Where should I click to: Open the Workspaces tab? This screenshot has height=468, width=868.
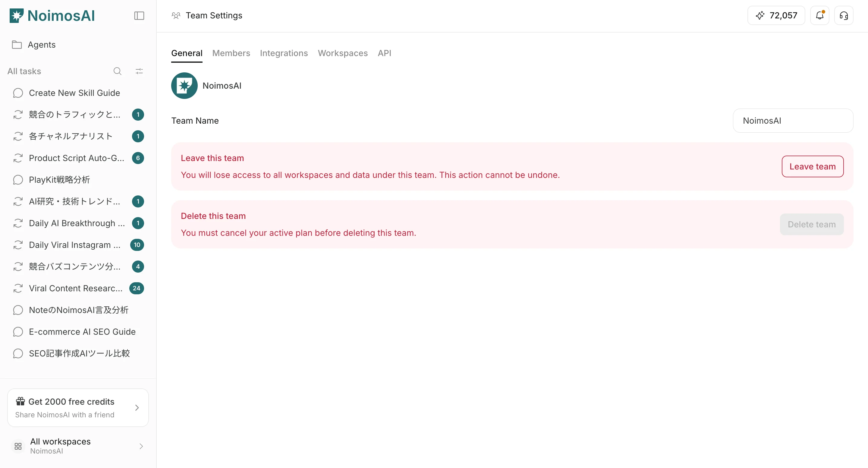343,53
